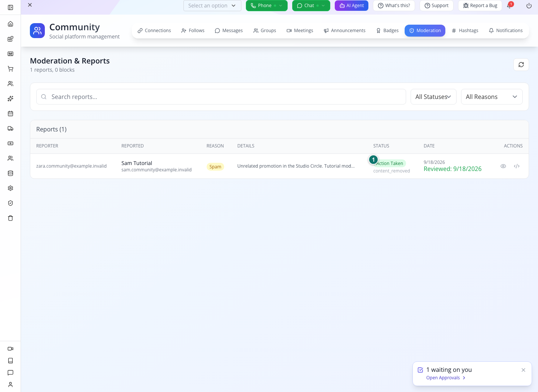538x392 pixels.
Task: Open the chat bubble icon at sidebar bottom
Action: click(x=10, y=373)
